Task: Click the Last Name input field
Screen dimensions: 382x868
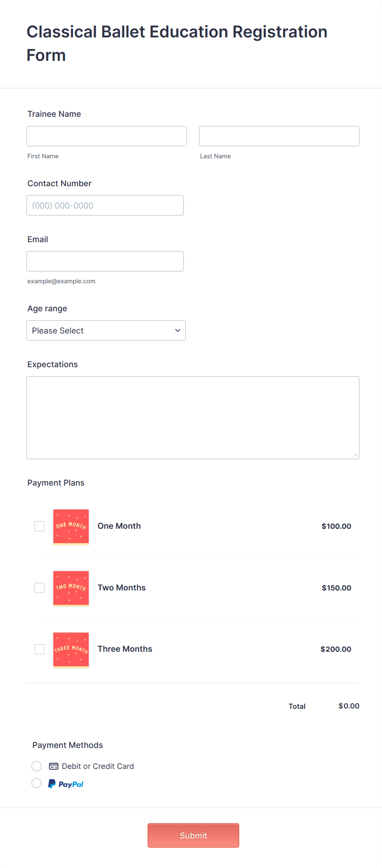Action: 279,136
